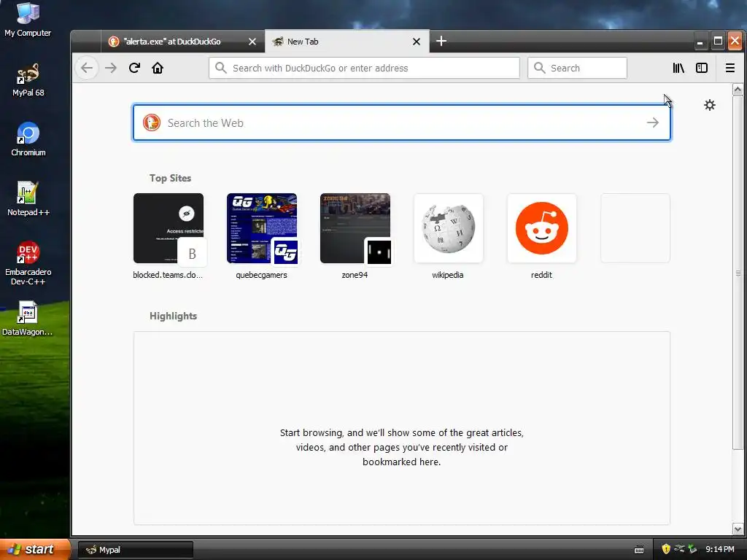Select the New Tab tab

coord(347,42)
